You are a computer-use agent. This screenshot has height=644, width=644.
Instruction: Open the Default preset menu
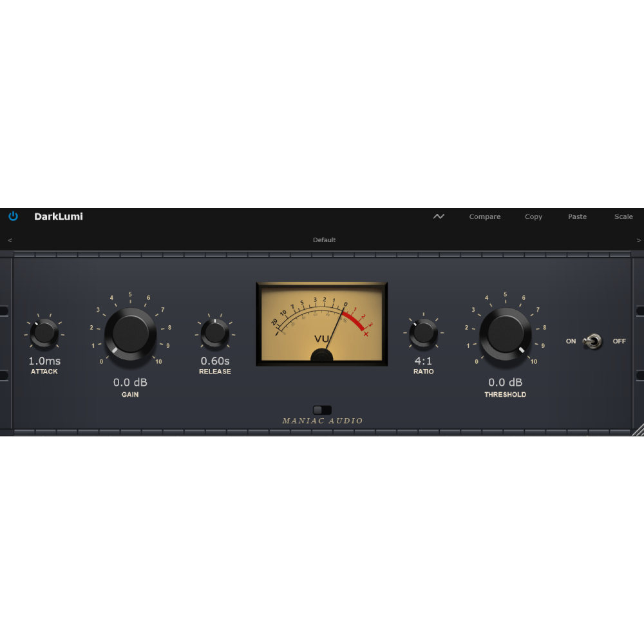(324, 240)
